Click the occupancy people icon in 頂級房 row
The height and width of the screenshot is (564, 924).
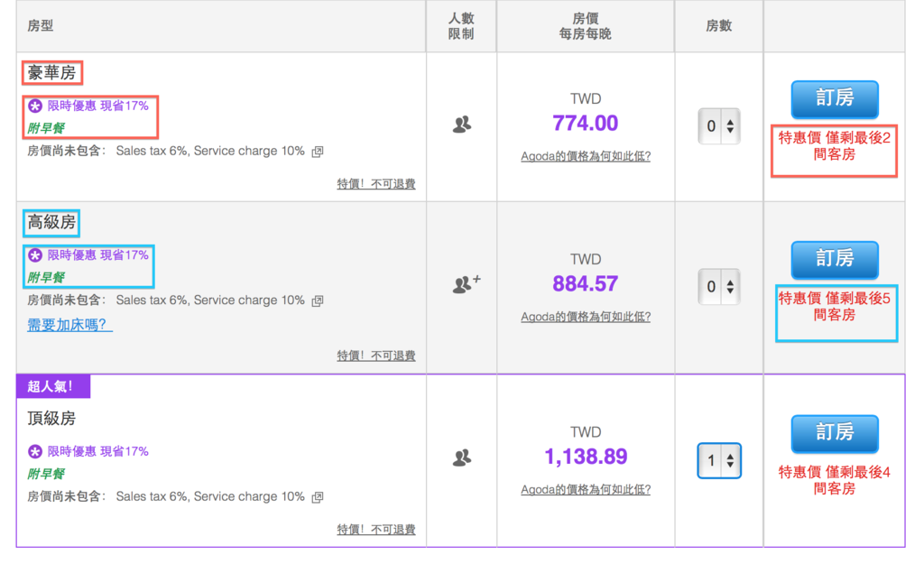point(461,458)
